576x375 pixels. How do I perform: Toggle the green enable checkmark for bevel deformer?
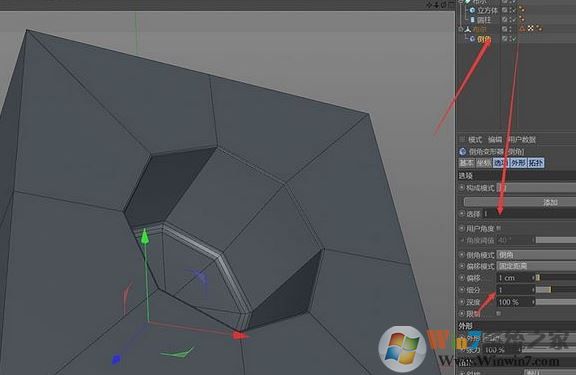tap(514, 39)
